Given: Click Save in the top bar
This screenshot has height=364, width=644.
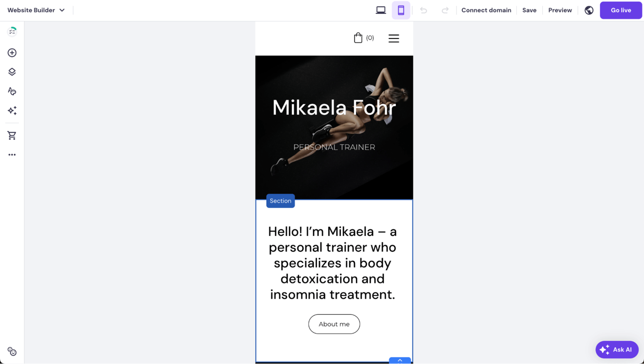Looking at the screenshot, I should pos(529,9).
